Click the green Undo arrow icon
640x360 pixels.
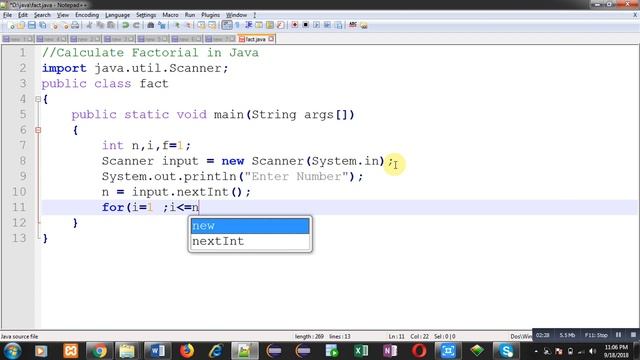tap(125, 25)
